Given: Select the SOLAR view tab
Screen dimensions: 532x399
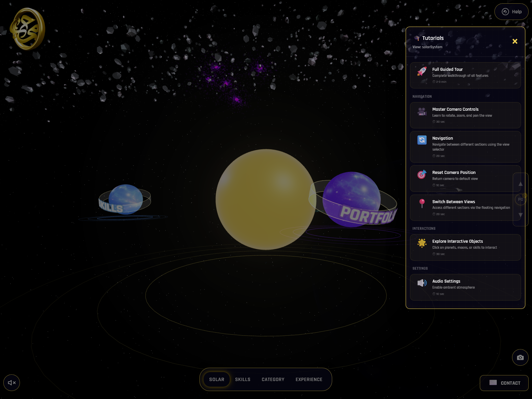Looking at the screenshot, I should [217, 379].
